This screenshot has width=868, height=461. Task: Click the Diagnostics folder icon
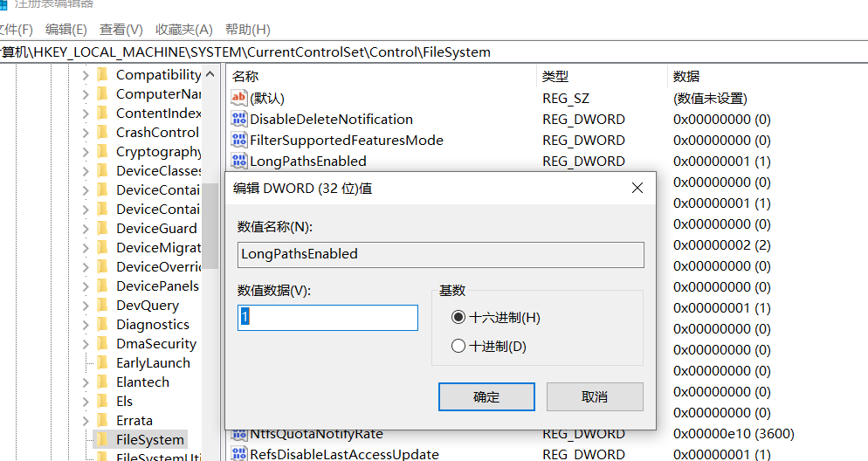coord(102,324)
